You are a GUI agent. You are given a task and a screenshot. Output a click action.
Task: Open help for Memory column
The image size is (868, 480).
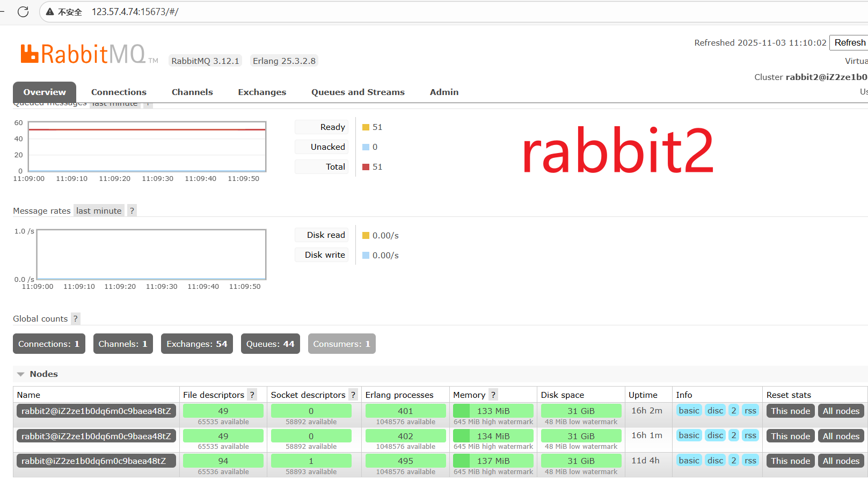tap(493, 395)
